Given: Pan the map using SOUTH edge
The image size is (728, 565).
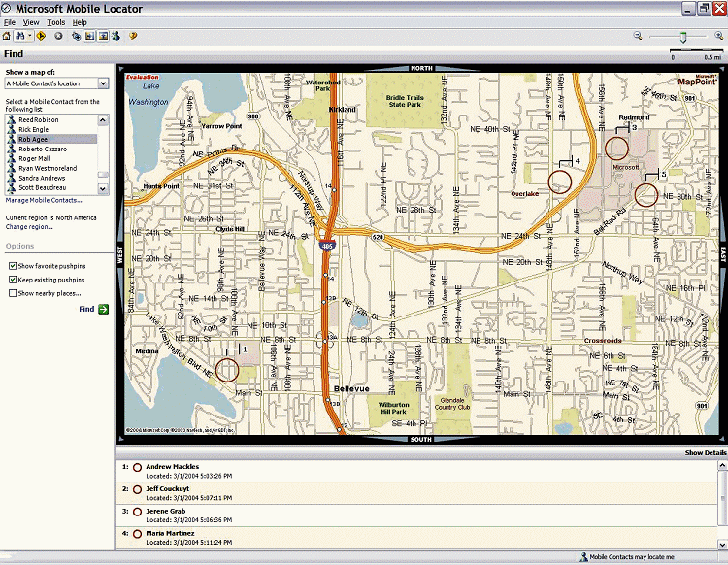Looking at the screenshot, I should click(421, 439).
